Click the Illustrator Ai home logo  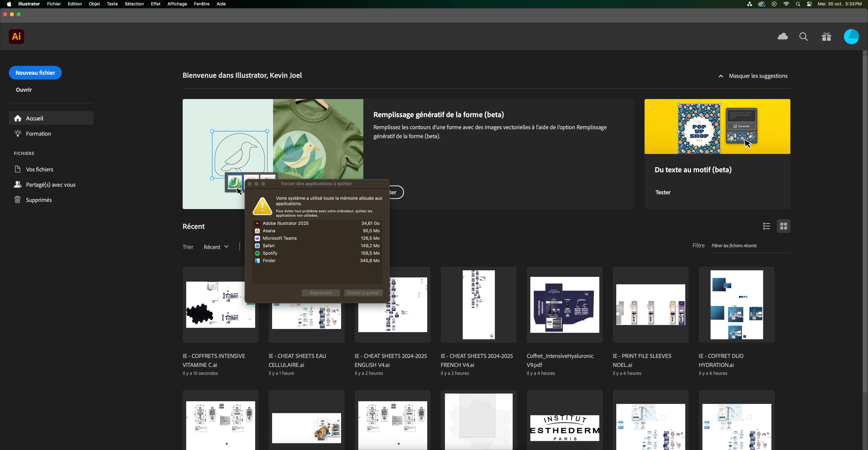[x=16, y=36]
